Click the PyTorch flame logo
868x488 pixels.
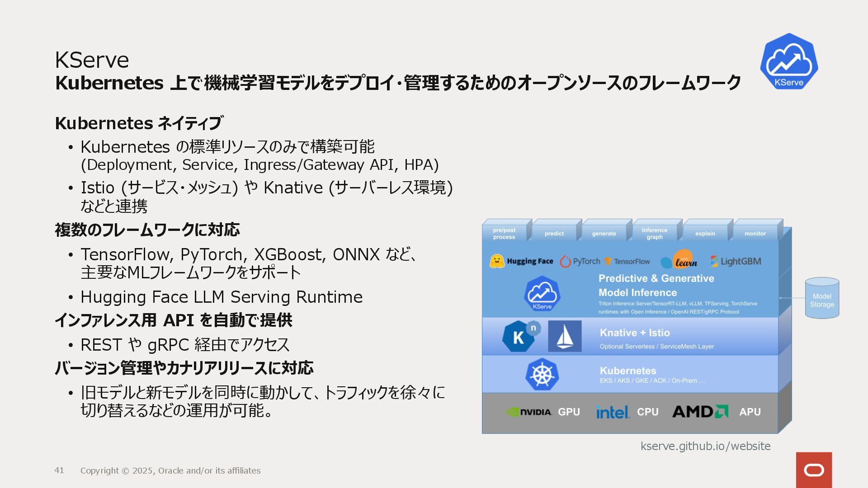tap(566, 262)
